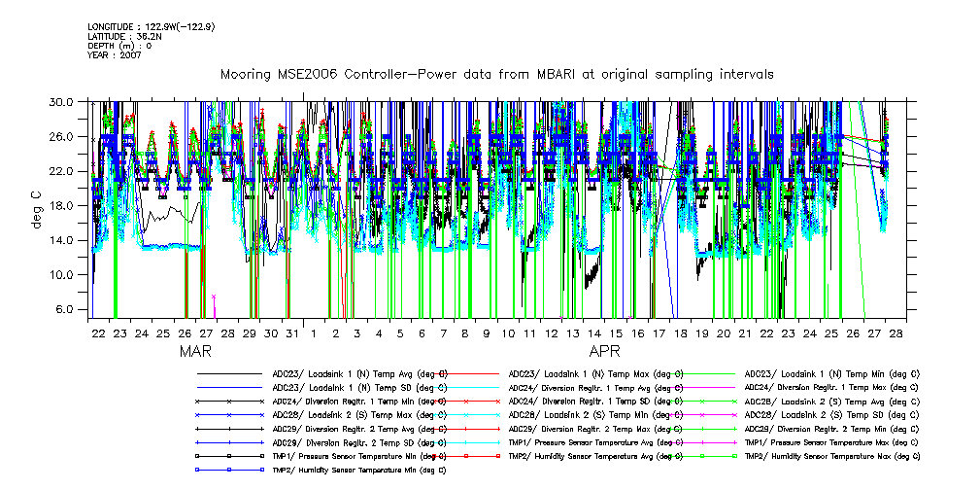Click the 30.0 value on the y-axis

pos(64,101)
